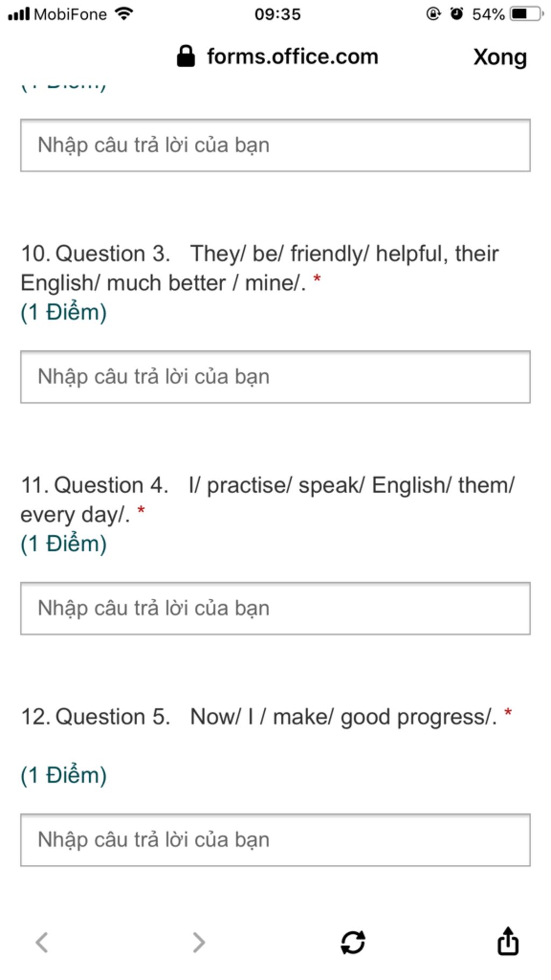Tap the rotation lock status icon
Screen dimensions: 551x980
pyautogui.click(x=433, y=13)
